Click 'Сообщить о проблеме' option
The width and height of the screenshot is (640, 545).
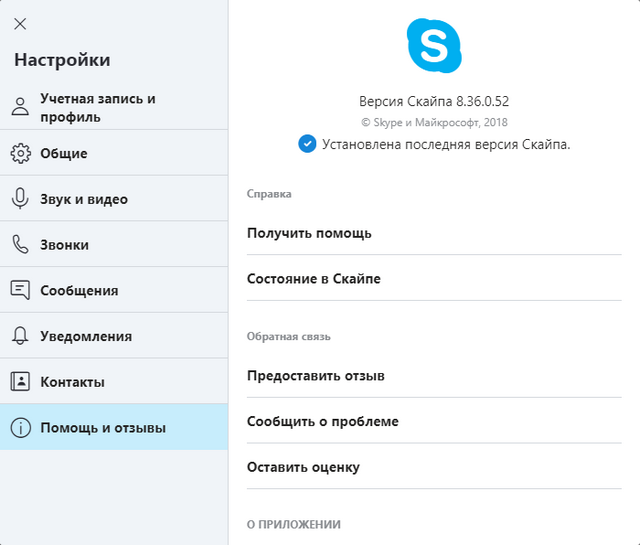point(323,421)
